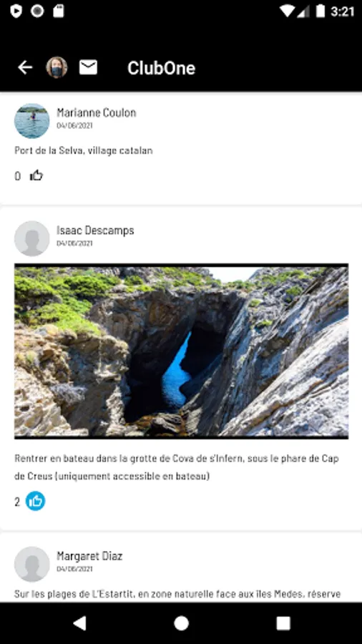Image resolution: width=362 pixels, height=644 pixels.
Task: Open Marianne Coulon's profile picture
Action: tap(32, 121)
